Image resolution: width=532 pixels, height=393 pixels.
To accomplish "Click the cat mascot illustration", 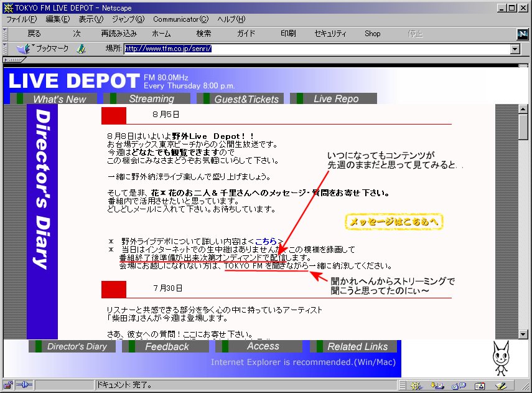I will 501,359.
